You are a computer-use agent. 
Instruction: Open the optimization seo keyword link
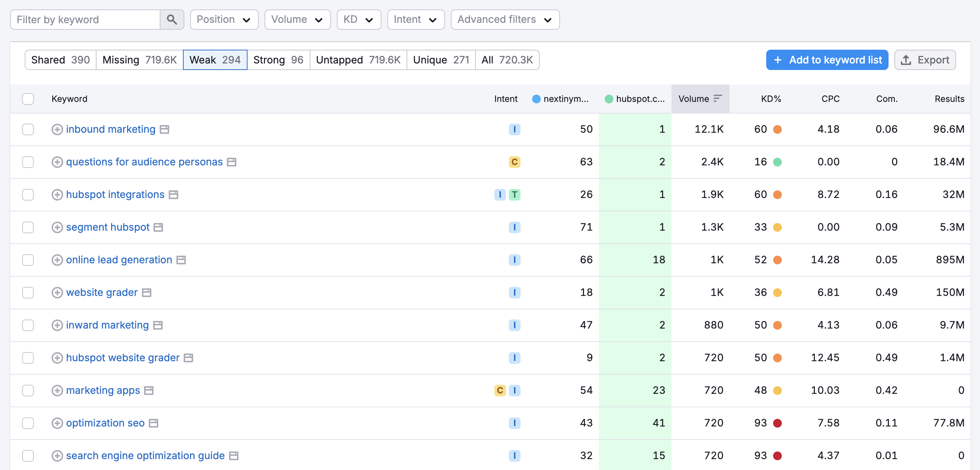pyautogui.click(x=105, y=423)
